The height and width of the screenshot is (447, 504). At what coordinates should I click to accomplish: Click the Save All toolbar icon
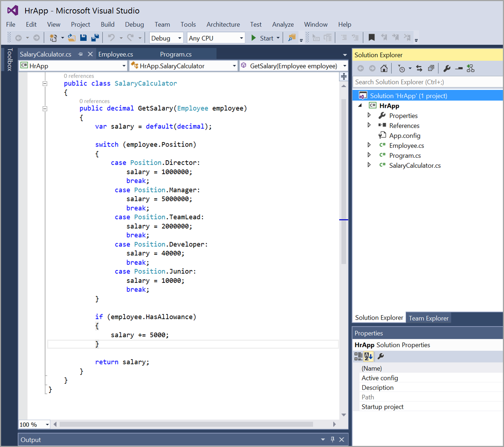click(x=95, y=38)
